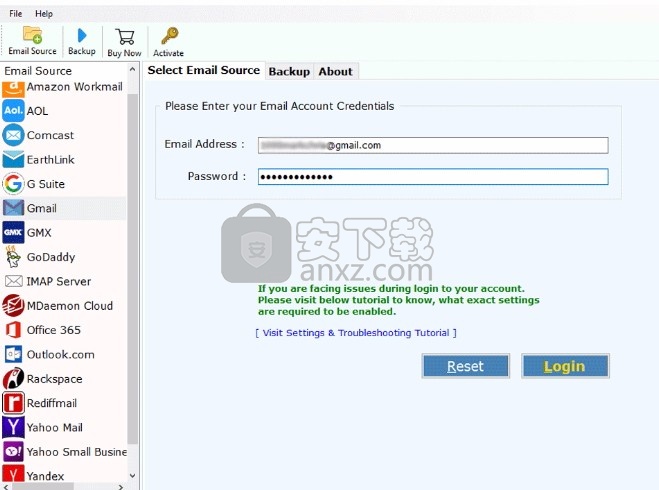Select the AOL icon

13,111
